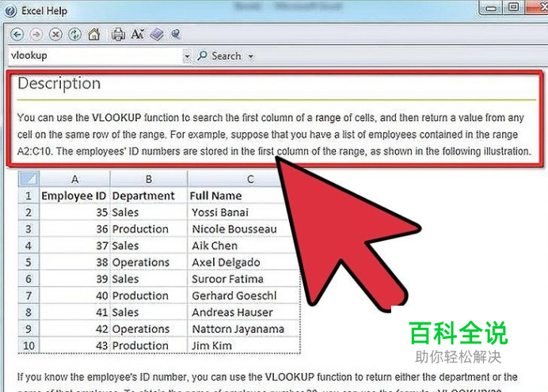Click the Axel Delgado cell
This screenshot has width=548, height=392.
coord(242,263)
